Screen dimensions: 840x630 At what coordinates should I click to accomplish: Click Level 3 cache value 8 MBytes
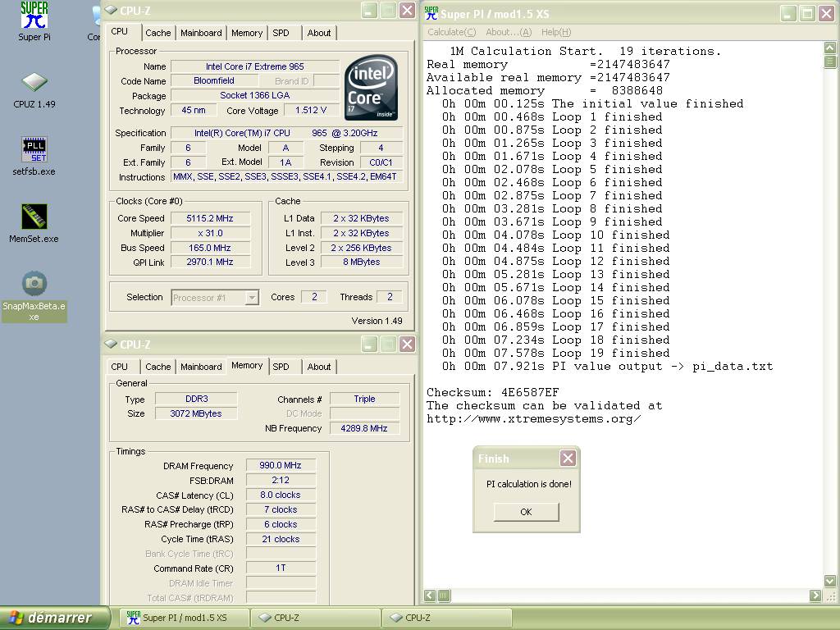pyautogui.click(x=362, y=262)
